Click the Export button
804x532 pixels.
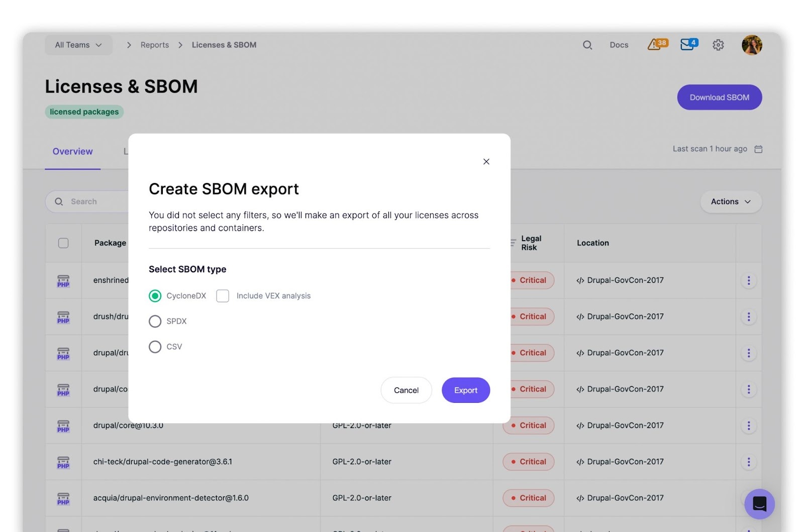(x=465, y=390)
